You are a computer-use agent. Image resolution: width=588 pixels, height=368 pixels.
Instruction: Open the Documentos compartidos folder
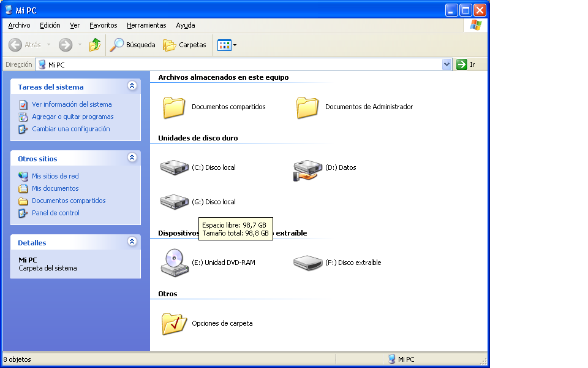coord(173,106)
